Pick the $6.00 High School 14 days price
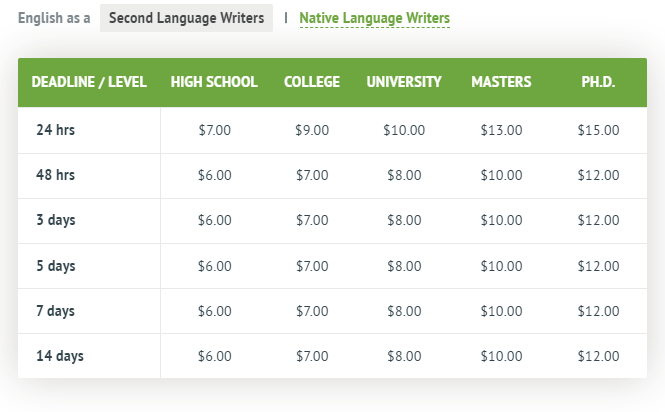The height and width of the screenshot is (412, 665). point(215,356)
